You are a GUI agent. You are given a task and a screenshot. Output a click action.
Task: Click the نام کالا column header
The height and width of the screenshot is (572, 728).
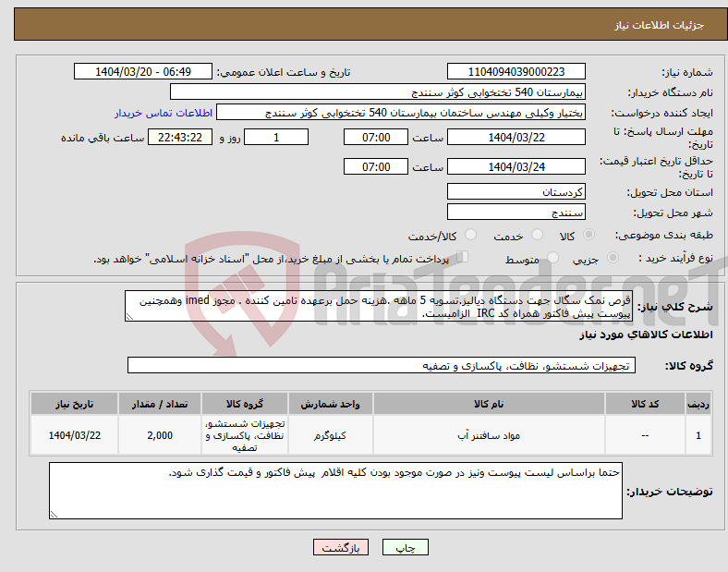(489, 404)
